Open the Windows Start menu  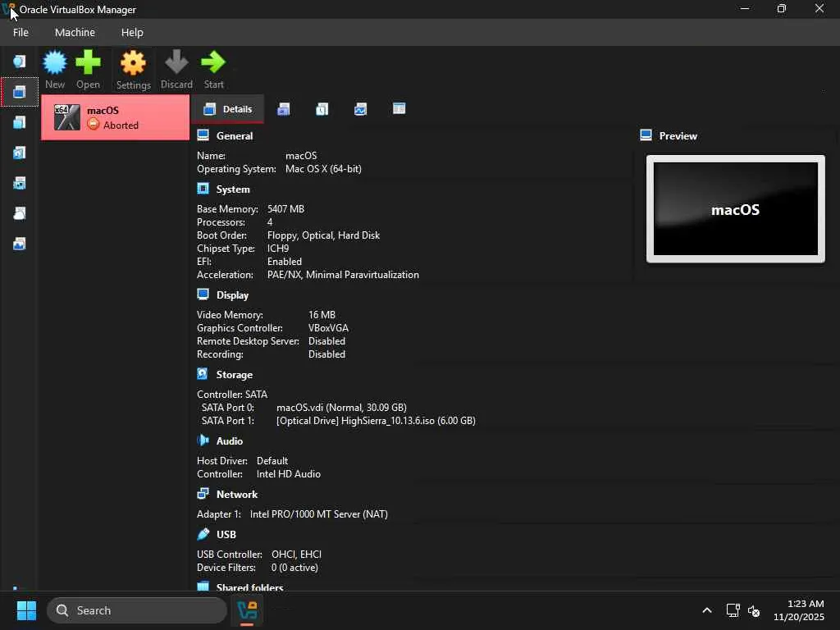(26, 610)
